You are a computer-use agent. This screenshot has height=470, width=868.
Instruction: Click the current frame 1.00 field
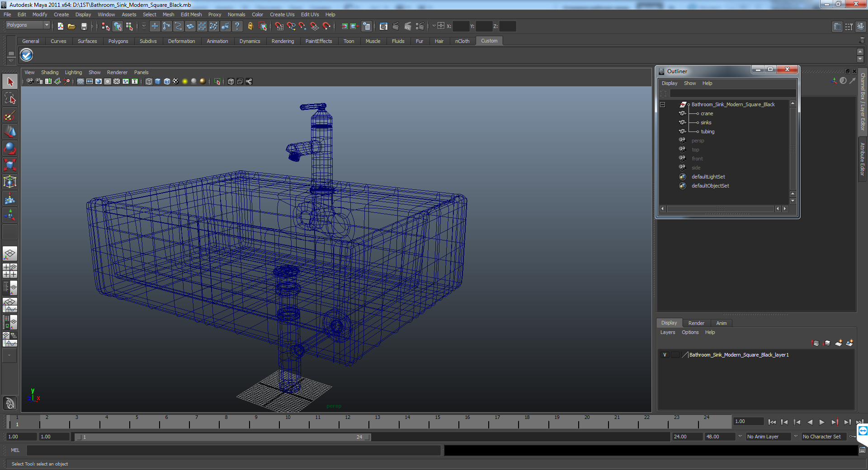pyautogui.click(x=749, y=421)
